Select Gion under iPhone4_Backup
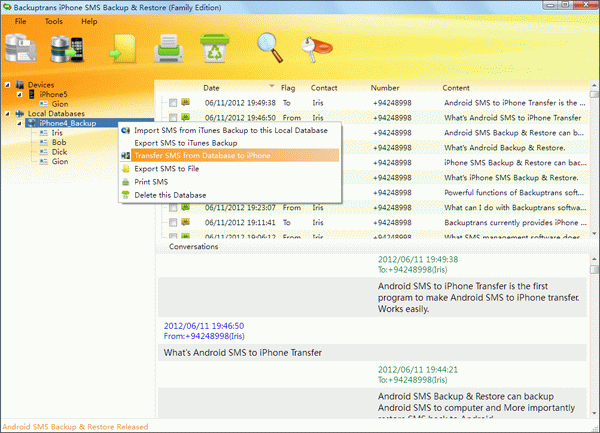The image size is (600, 433). coord(60,161)
